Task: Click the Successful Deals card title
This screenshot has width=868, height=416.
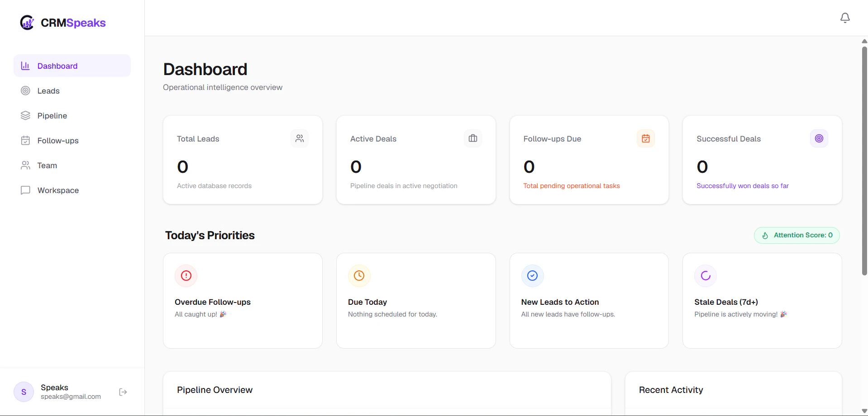Action: [729, 139]
